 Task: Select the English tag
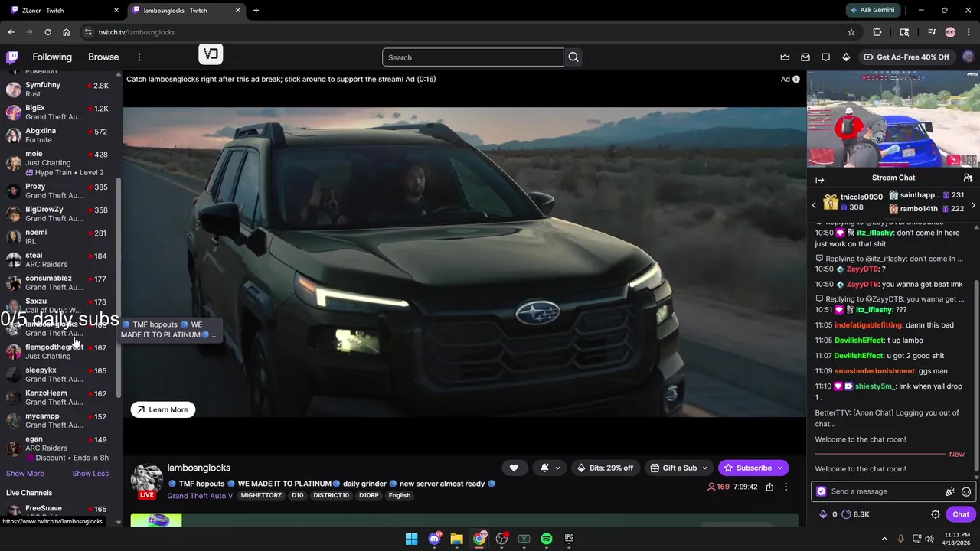click(399, 495)
